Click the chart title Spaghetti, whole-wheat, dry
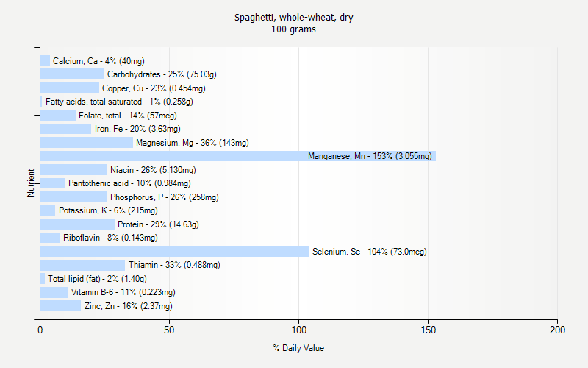 pos(294,17)
